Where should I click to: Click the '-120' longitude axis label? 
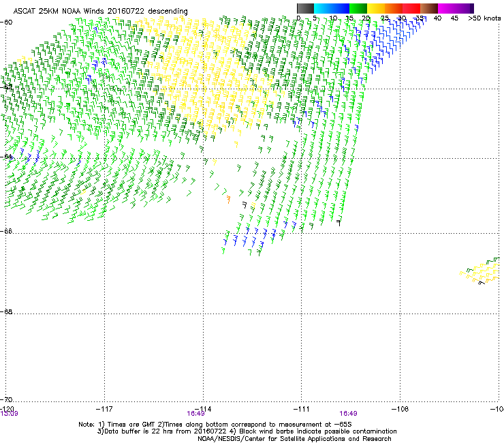(7, 409)
